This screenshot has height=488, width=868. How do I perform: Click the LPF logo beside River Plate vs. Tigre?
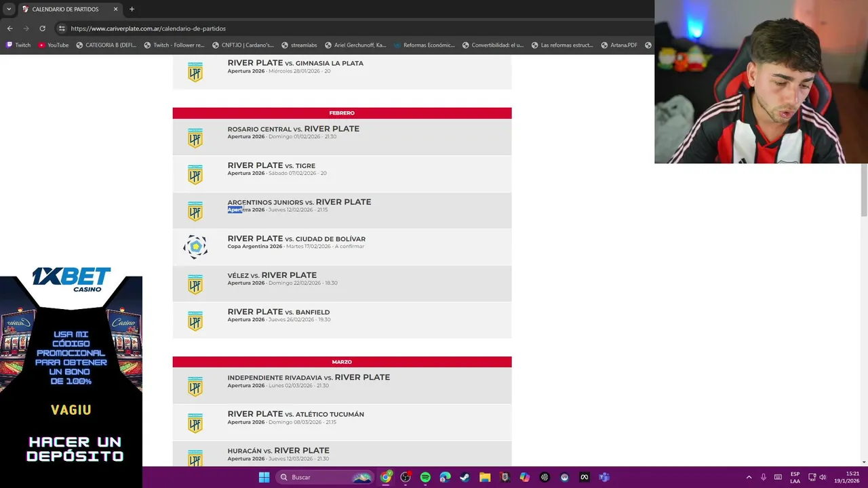[x=195, y=174]
